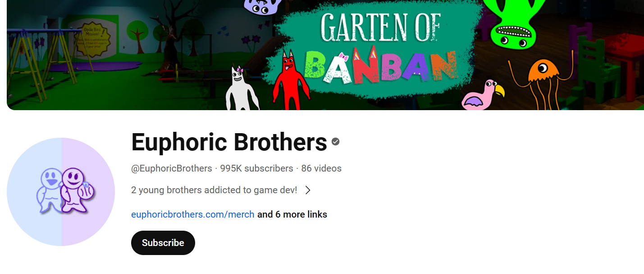
Task: Click the white Banbaleena character in banner
Action: [x=241, y=88]
